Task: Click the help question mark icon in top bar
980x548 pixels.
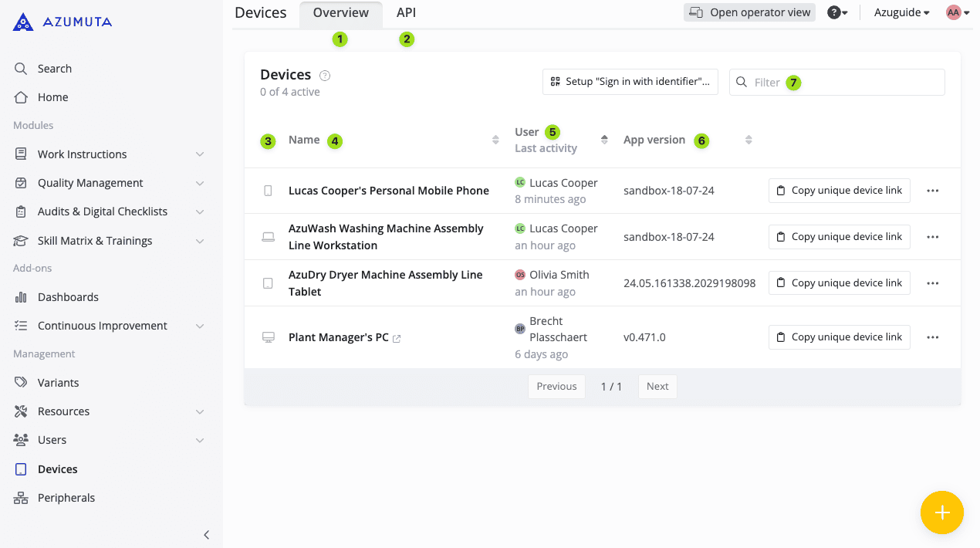Action: click(834, 12)
